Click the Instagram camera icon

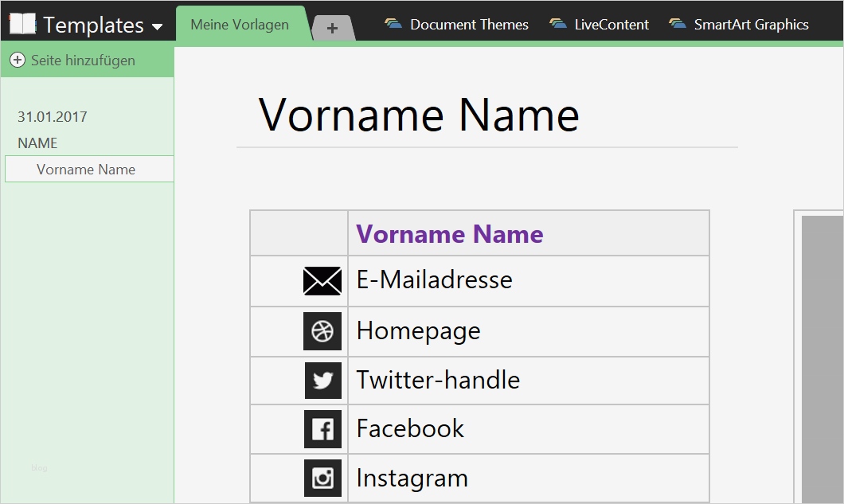click(x=323, y=479)
